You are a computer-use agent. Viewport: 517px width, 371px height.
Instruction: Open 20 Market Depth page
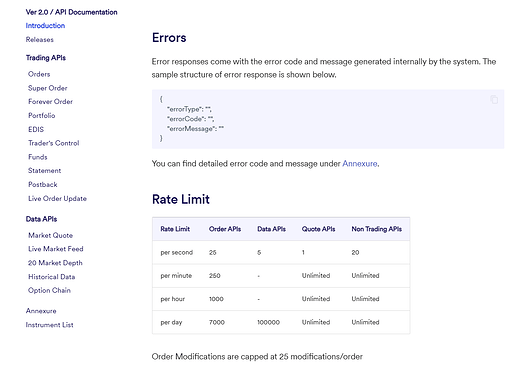pos(55,263)
